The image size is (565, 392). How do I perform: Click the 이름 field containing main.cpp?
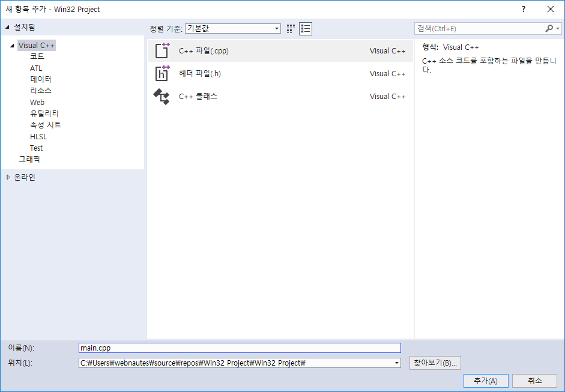[x=240, y=348]
